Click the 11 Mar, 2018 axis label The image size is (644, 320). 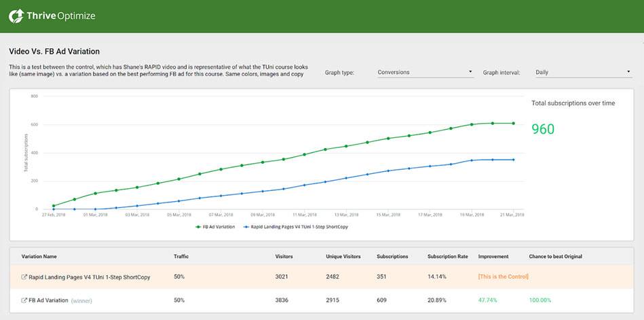pos(305,215)
